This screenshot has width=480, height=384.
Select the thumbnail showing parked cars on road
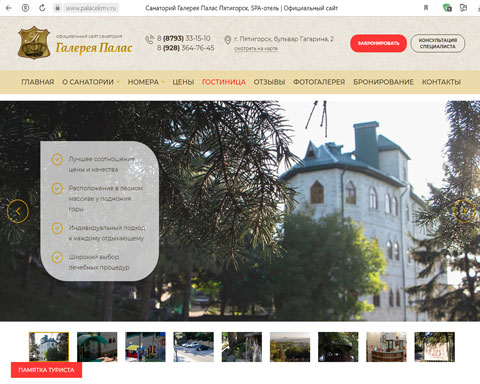[193, 347]
